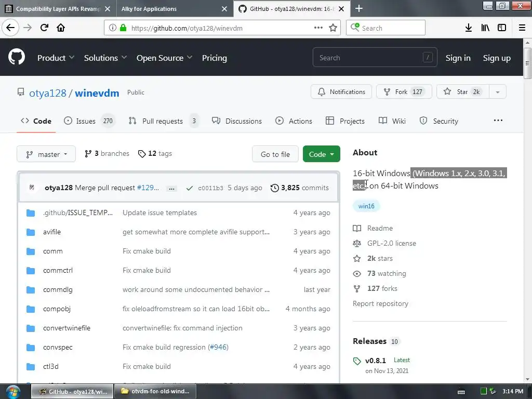Switch to the Discussions tab
Image resolution: width=532 pixels, height=399 pixels.
coord(237,121)
